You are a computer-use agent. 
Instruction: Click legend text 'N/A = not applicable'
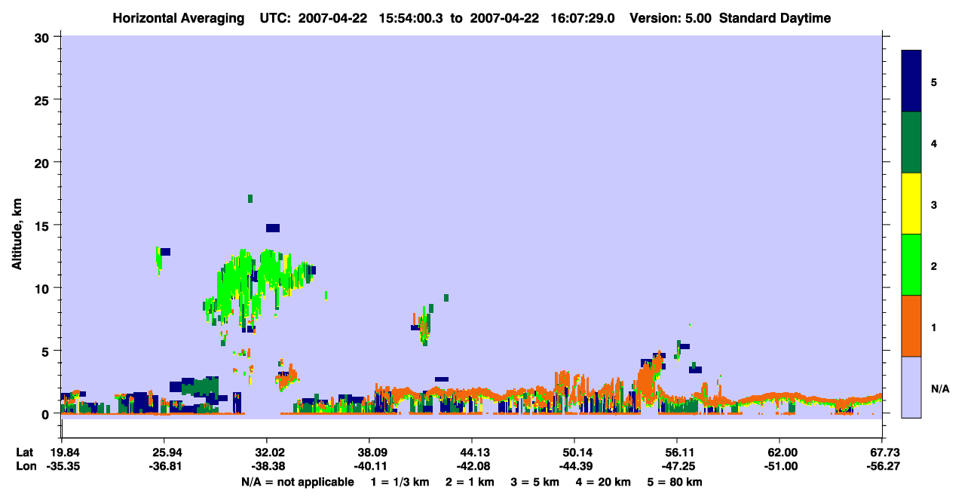point(297,482)
